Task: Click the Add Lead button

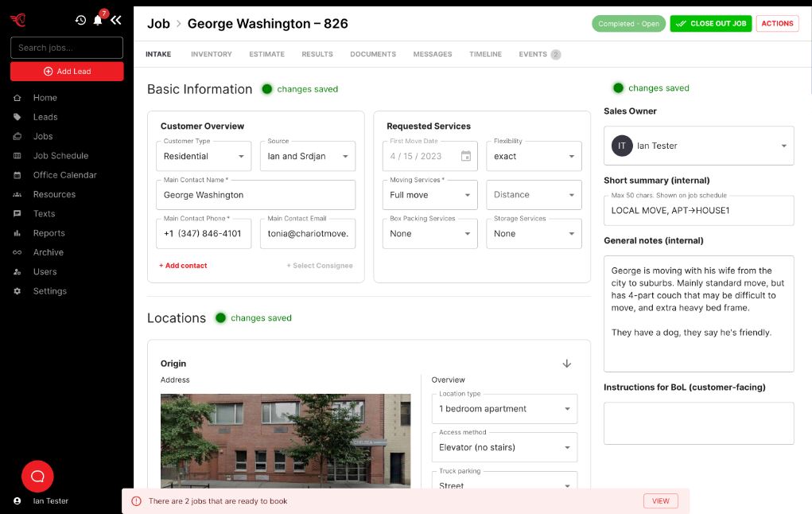Action: click(x=67, y=72)
